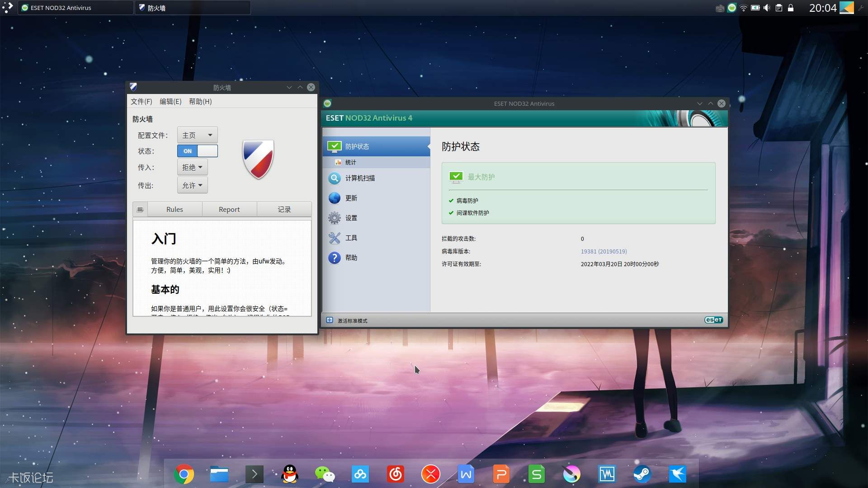The width and height of the screenshot is (868, 488).
Task: Open the 配置文件 主页 dropdown
Action: click(x=197, y=135)
